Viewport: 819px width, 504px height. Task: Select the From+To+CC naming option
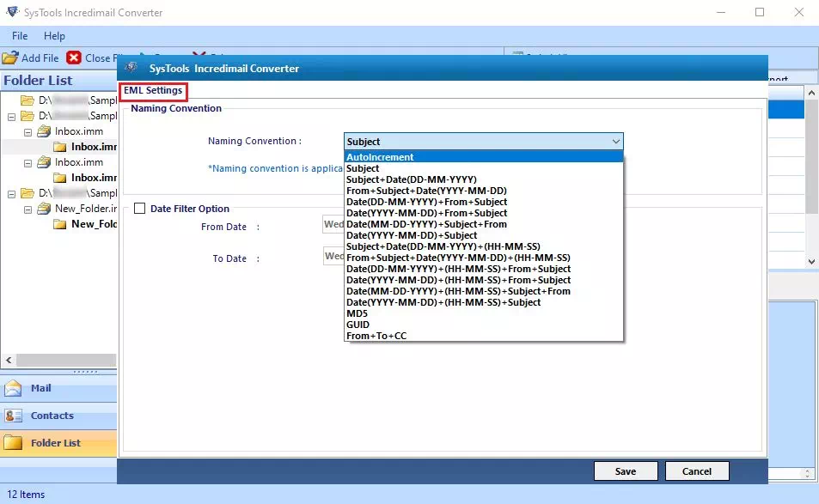483,336
